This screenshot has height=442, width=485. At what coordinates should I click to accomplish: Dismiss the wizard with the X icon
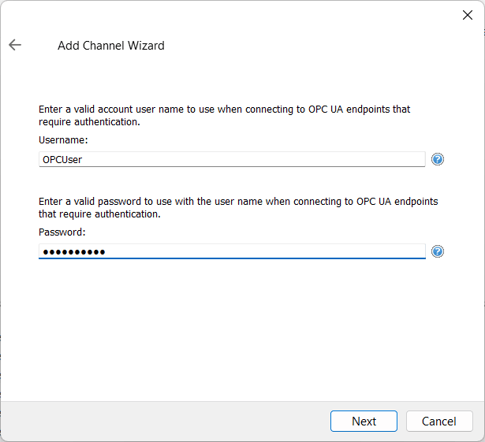467,15
